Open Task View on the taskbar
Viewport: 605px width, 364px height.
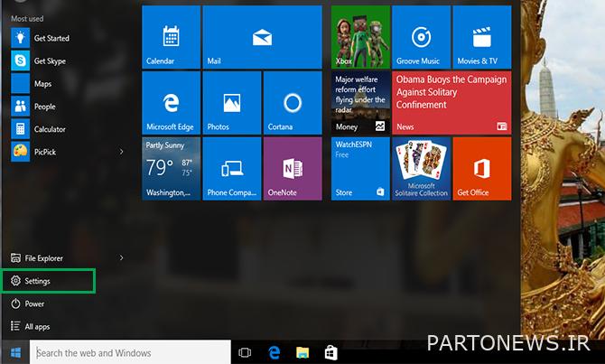point(245,352)
